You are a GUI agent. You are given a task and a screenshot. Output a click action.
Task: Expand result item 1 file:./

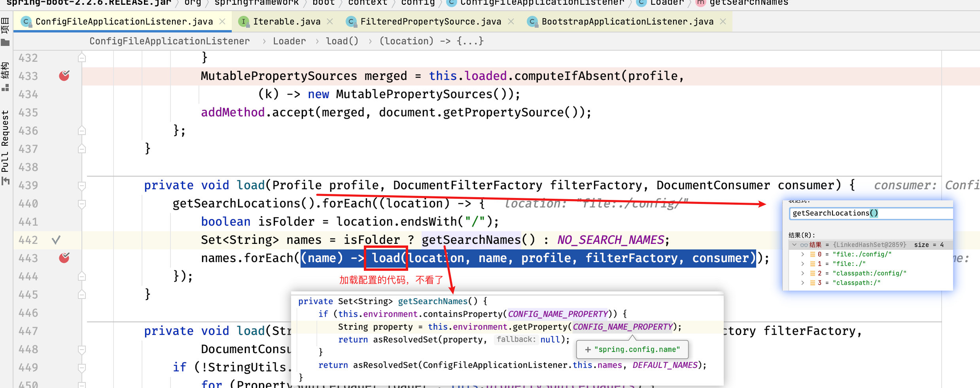802,264
